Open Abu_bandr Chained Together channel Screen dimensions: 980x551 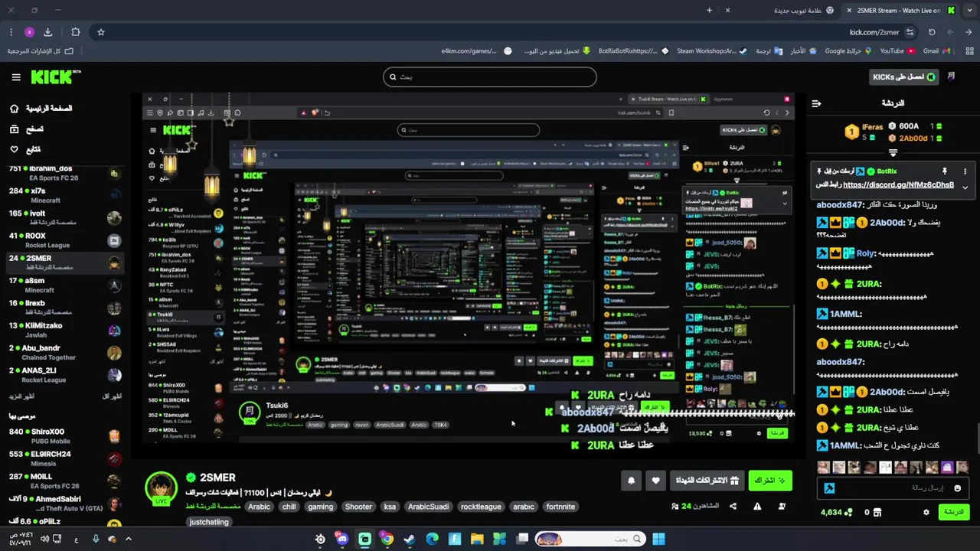tap(65, 353)
